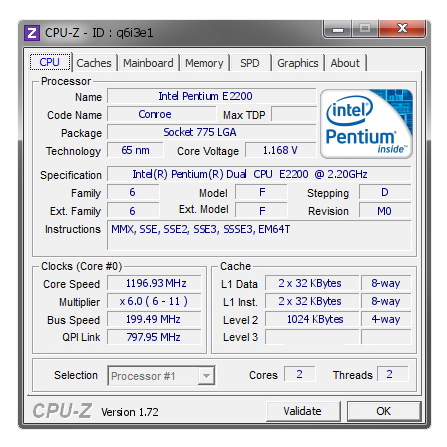Click the window title 'CPU-Z - ID : q6i3e1'
Viewport: 447px width, 447px height.
pos(99,33)
